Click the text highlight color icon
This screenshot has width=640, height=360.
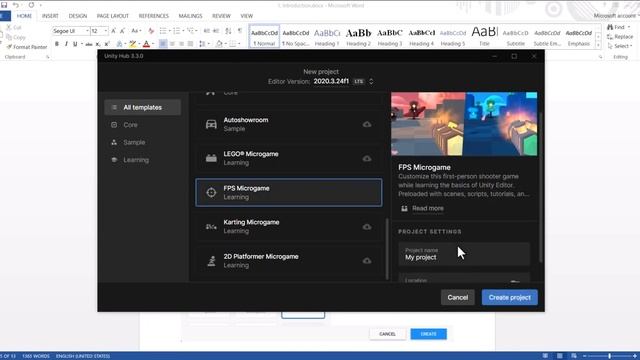point(133,44)
